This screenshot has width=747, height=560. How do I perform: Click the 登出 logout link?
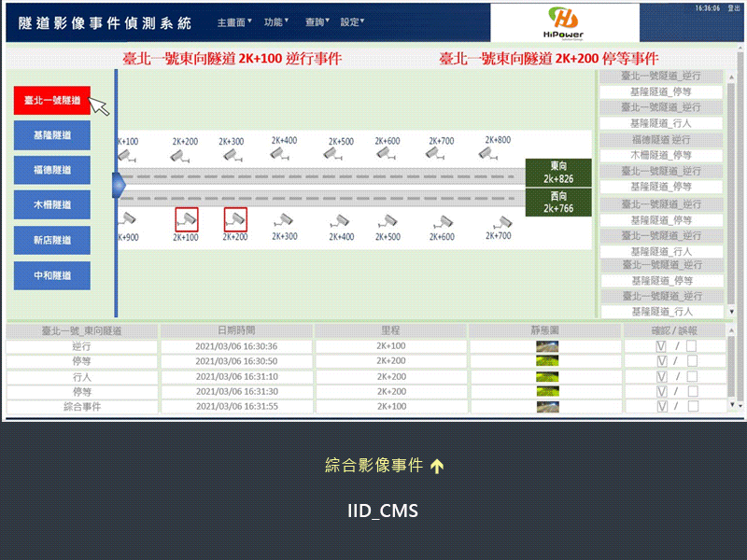[733, 7]
